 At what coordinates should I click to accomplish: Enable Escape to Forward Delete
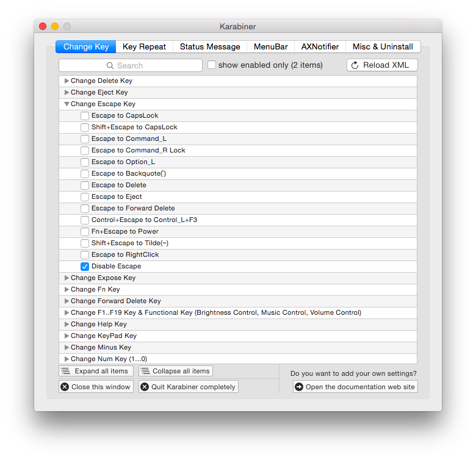coord(85,209)
